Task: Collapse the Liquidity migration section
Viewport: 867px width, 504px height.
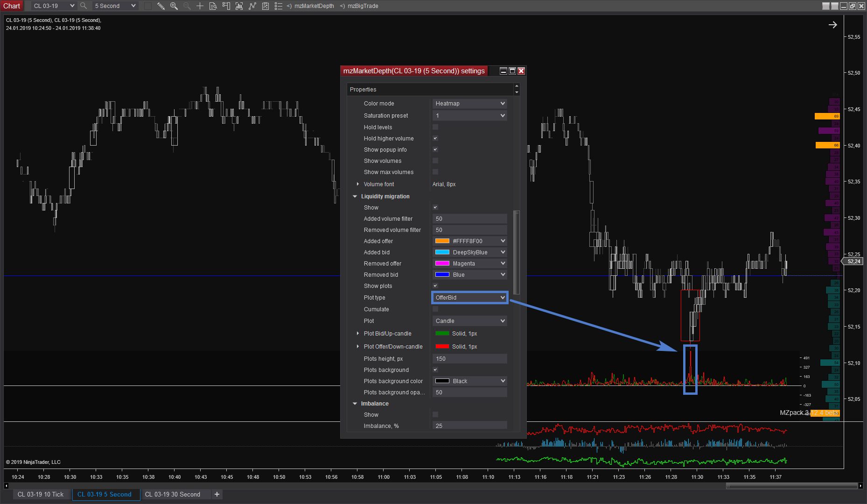Action: 355,196
